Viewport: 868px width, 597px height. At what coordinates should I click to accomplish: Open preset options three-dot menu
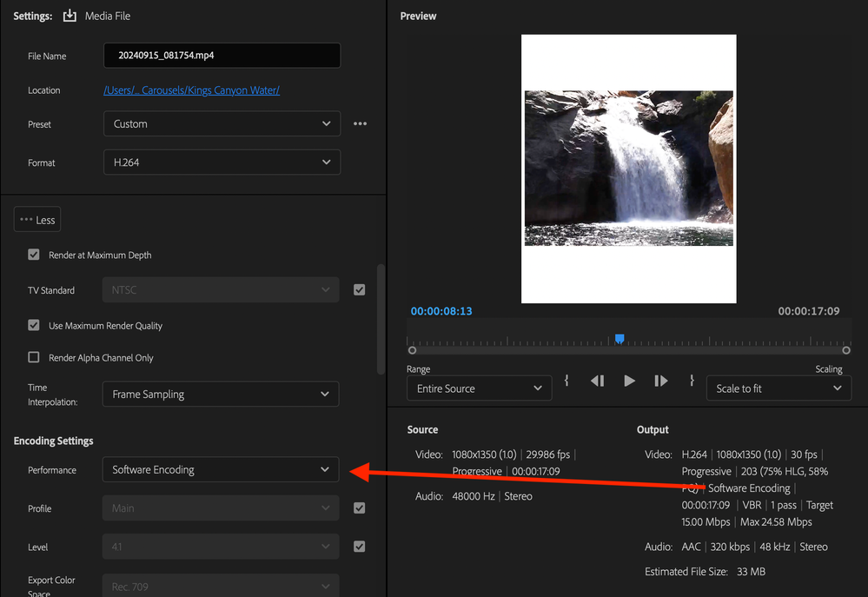pyautogui.click(x=360, y=124)
